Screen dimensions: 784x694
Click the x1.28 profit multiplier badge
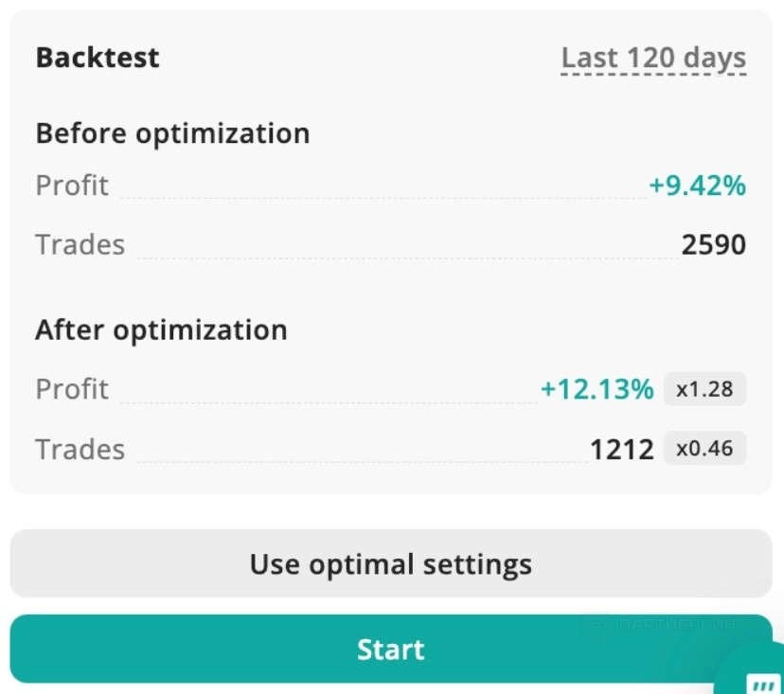(704, 388)
